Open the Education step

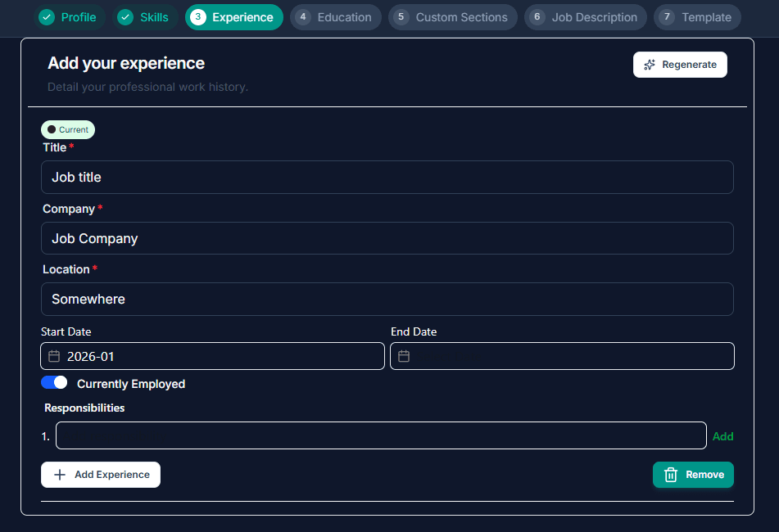336,17
